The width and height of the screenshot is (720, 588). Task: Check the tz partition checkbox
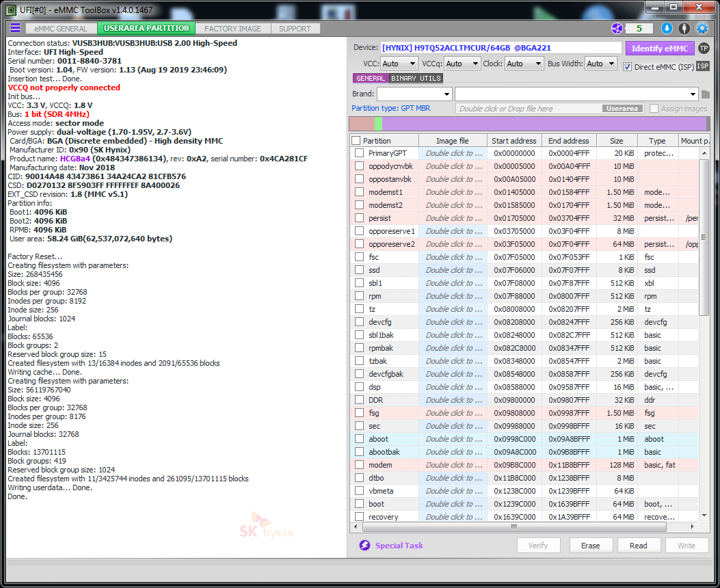pyautogui.click(x=360, y=309)
